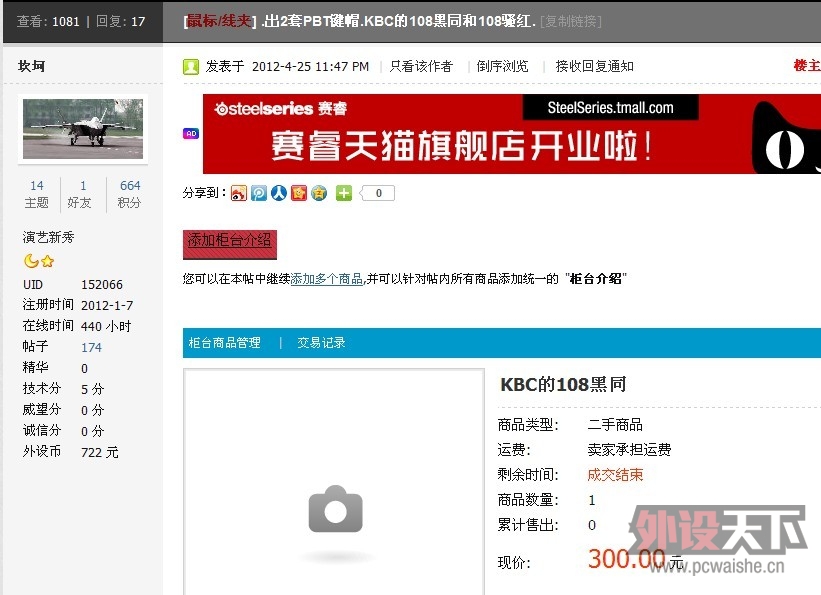
Task: Click 接收回复通知 link
Action: 594,67
